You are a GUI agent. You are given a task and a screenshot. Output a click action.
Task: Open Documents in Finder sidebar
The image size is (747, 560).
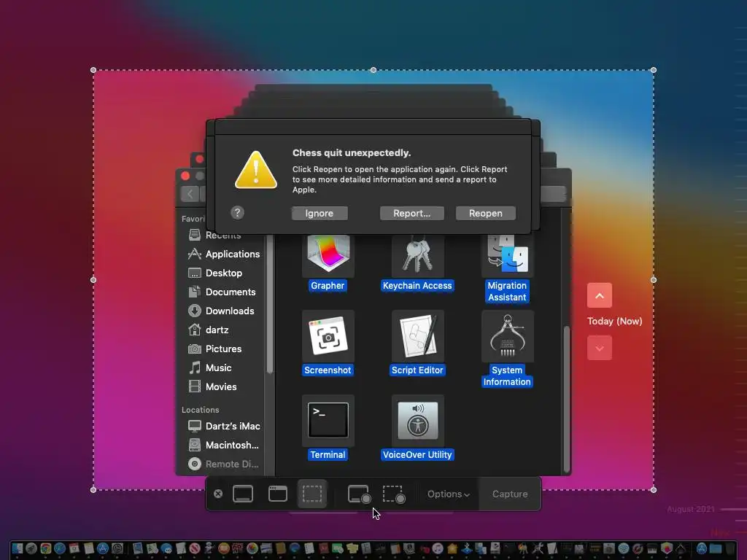click(223, 292)
